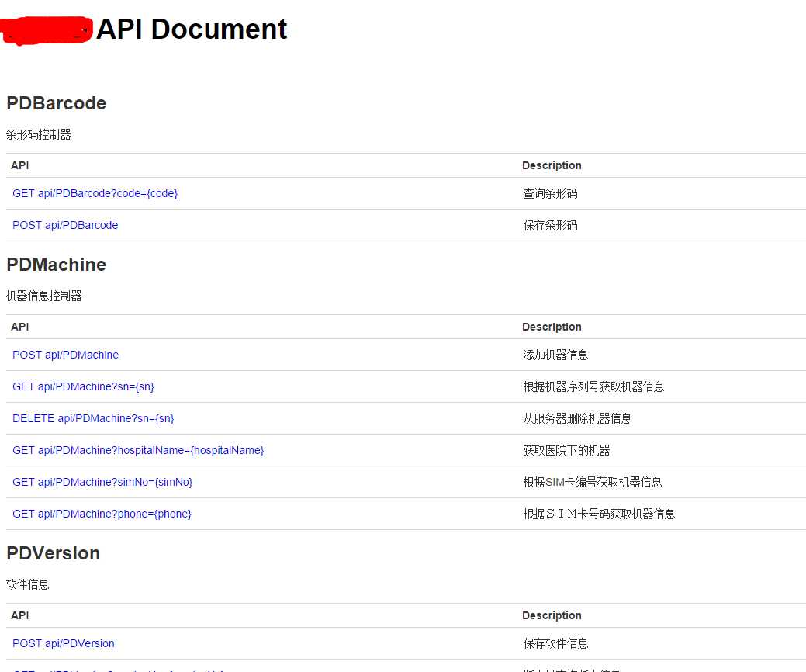Open the DELETE api/PDMachine?sn={sn} link
806x672 pixels.
pos(93,418)
